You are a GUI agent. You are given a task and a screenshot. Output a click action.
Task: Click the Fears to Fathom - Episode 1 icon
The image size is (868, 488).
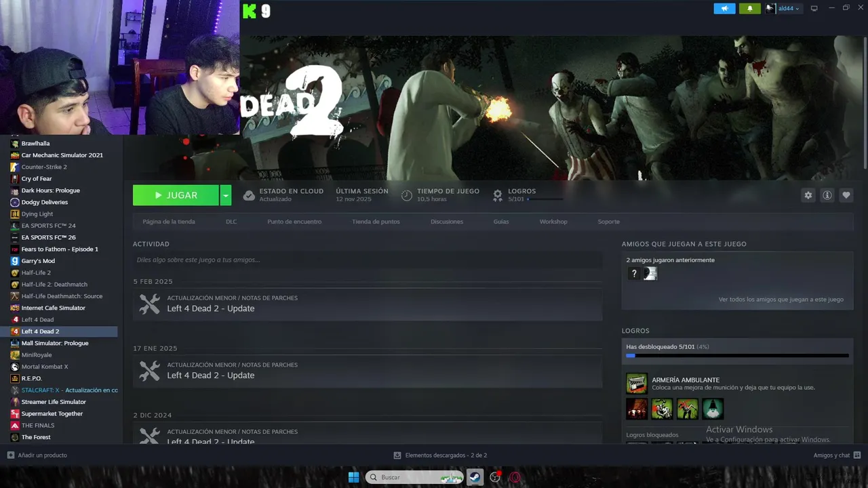tap(15, 249)
